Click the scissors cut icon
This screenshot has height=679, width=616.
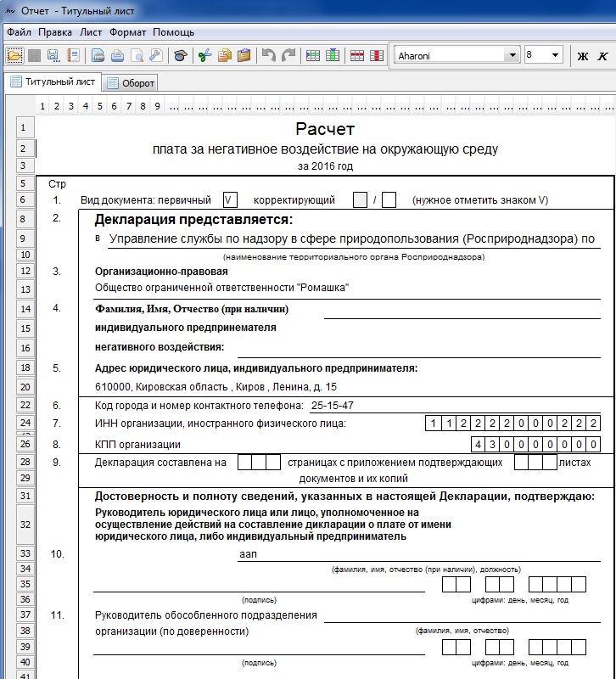pyautogui.click(x=204, y=55)
